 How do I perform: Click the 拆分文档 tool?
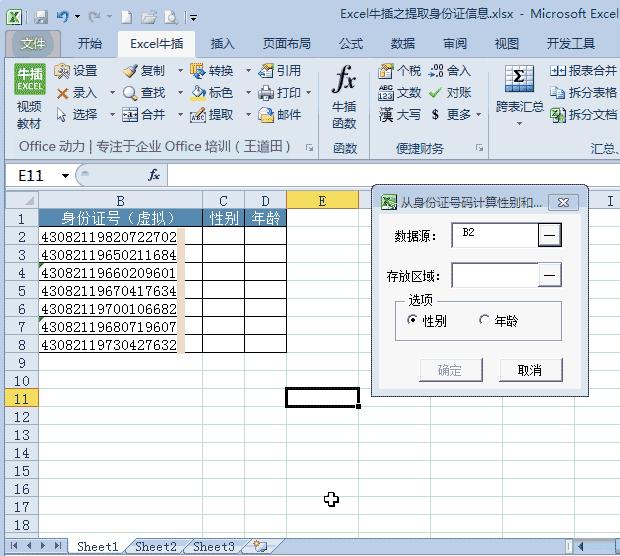click(583, 115)
